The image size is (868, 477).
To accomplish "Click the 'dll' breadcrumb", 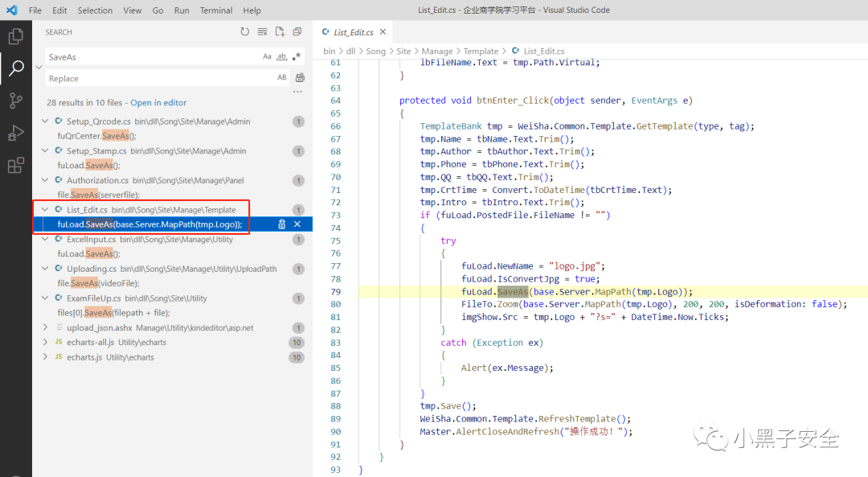I will tap(351, 51).
